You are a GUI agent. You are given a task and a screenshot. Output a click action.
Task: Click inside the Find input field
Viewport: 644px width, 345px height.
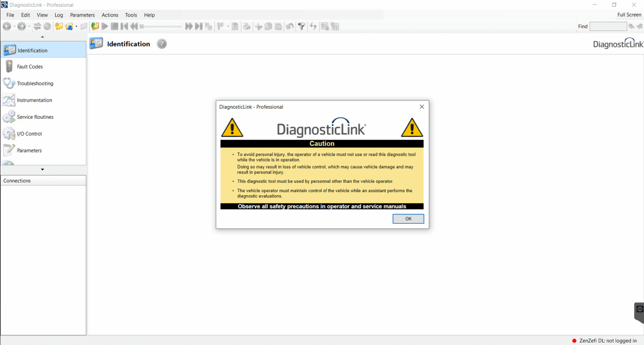coord(608,26)
